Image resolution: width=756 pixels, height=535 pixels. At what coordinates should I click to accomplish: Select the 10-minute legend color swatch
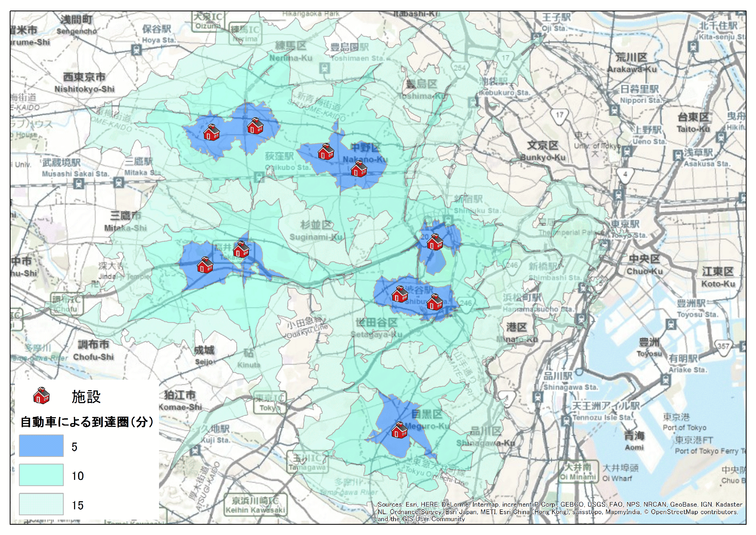[41, 475]
